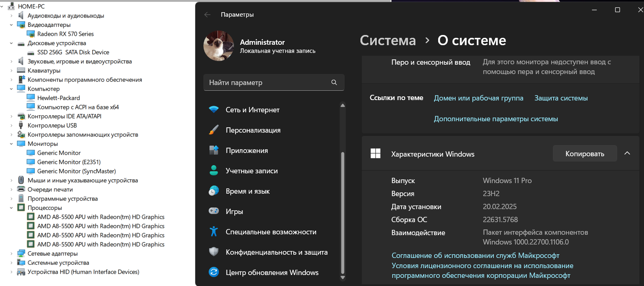
Task: Click the Мониторы category monitor icon
Action: coord(21,144)
